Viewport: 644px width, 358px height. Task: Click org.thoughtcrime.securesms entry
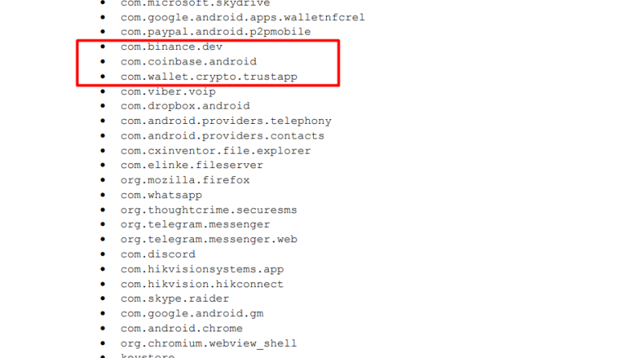click(208, 210)
